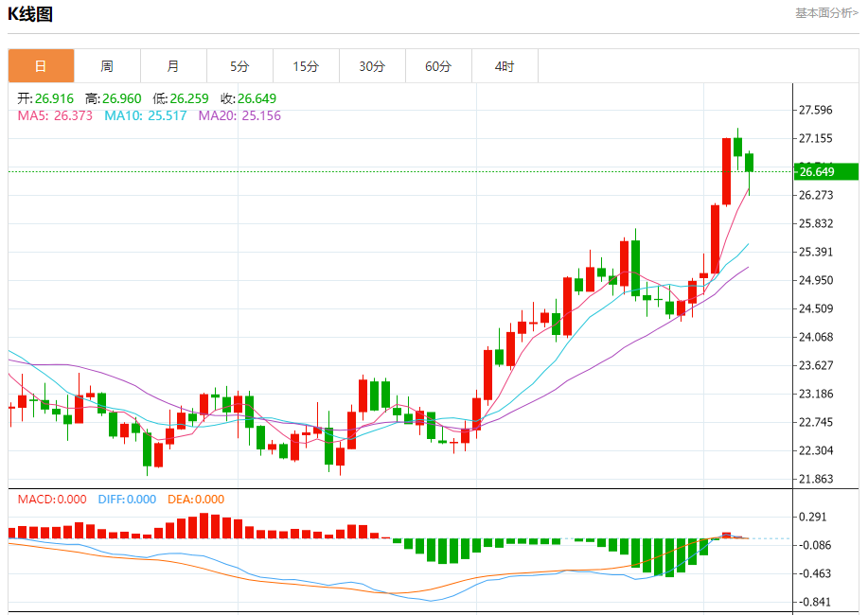Click the DEA:0.000 indicator label
This screenshot has width=868, height=615.
click(x=196, y=500)
